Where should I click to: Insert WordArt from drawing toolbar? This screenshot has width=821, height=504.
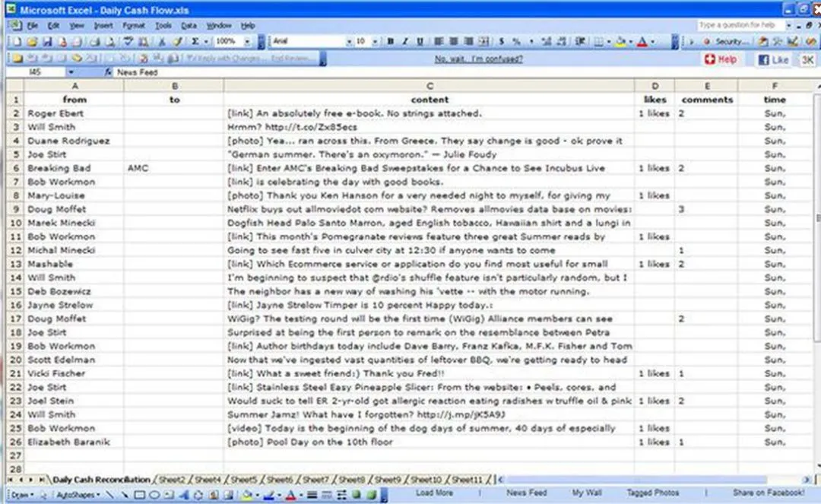click(x=184, y=495)
